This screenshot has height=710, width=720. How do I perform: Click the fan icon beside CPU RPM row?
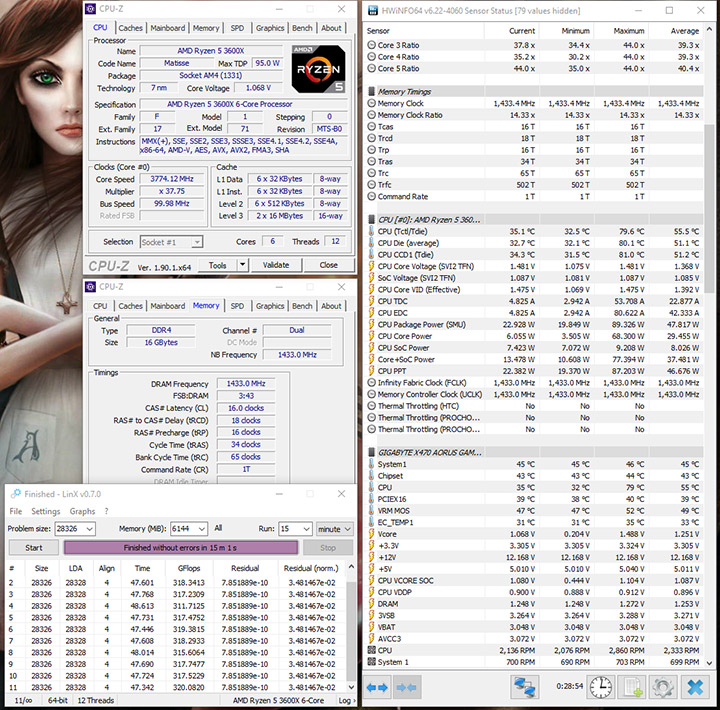click(x=371, y=650)
